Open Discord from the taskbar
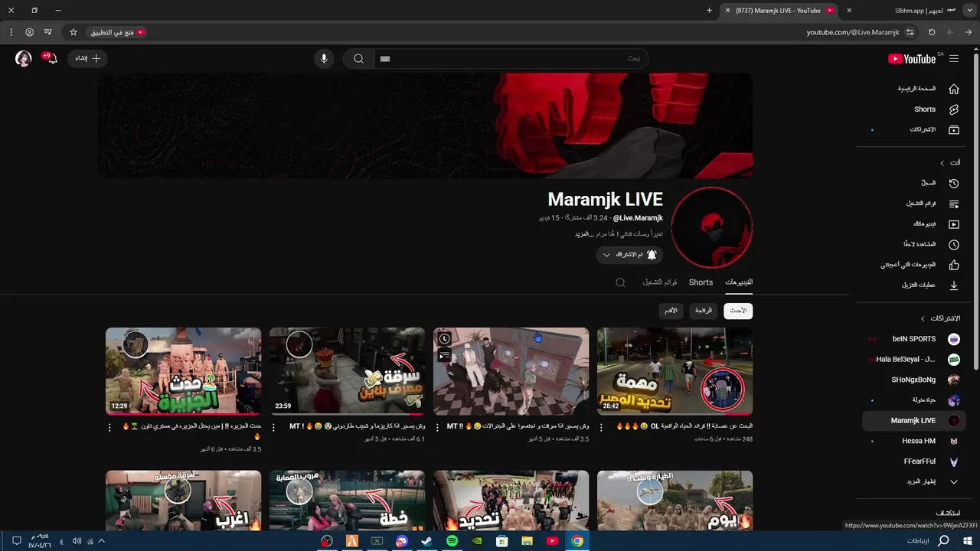 (x=402, y=541)
